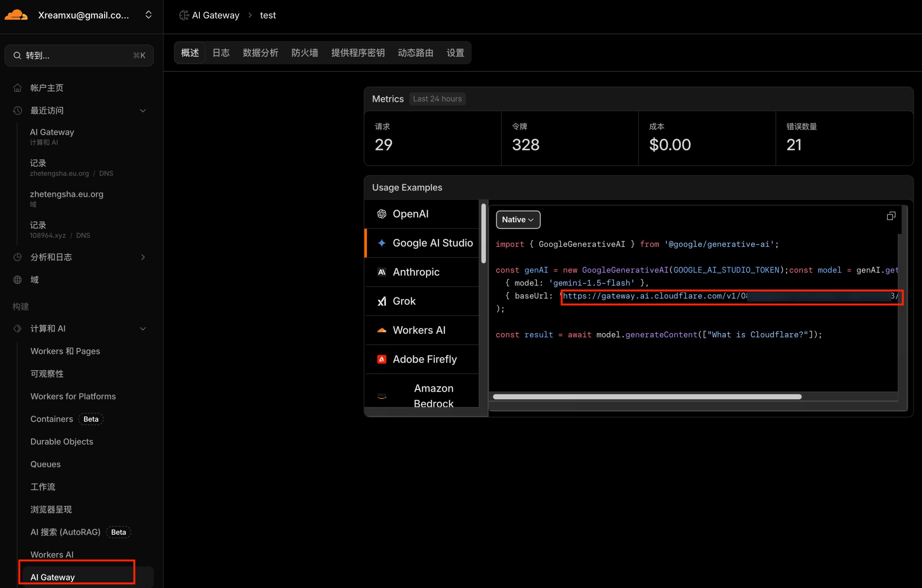Open AI 搜索 (AutoRAG) Beta
The height and width of the screenshot is (588, 922).
80,532
